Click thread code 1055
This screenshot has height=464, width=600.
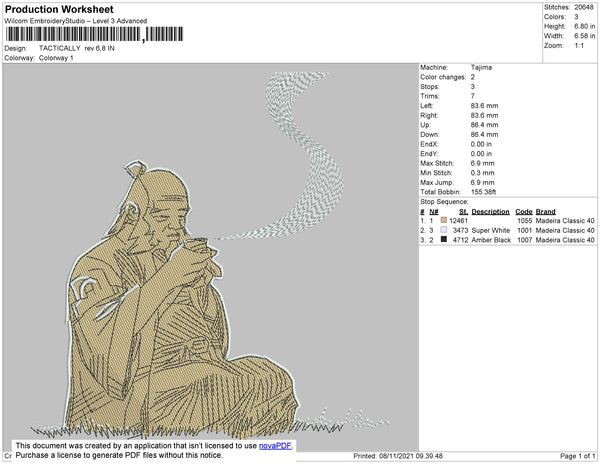[x=525, y=221]
